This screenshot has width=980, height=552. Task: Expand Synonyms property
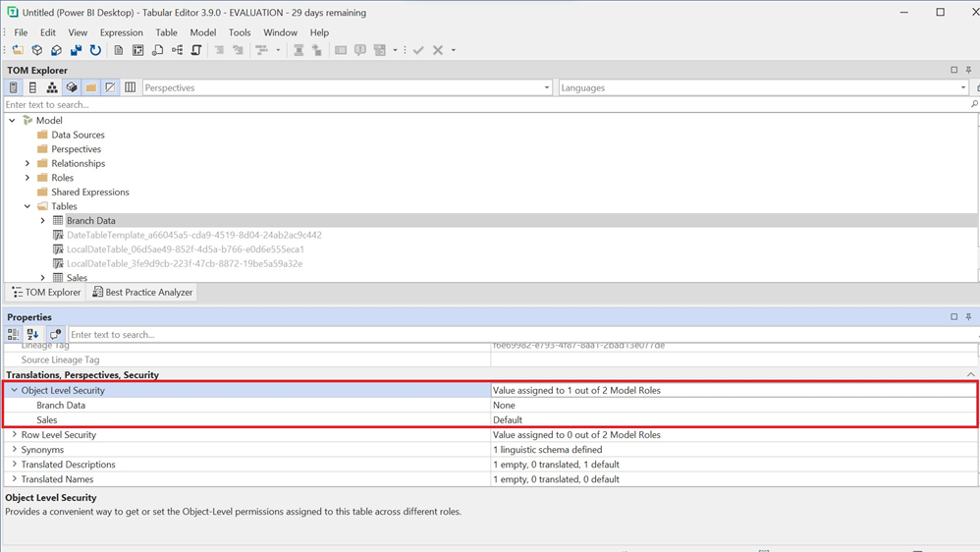click(14, 450)
